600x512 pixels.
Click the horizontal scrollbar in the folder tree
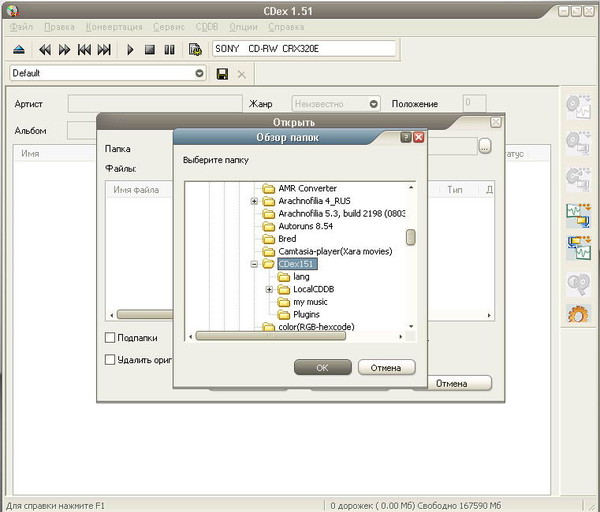point(271,336)
